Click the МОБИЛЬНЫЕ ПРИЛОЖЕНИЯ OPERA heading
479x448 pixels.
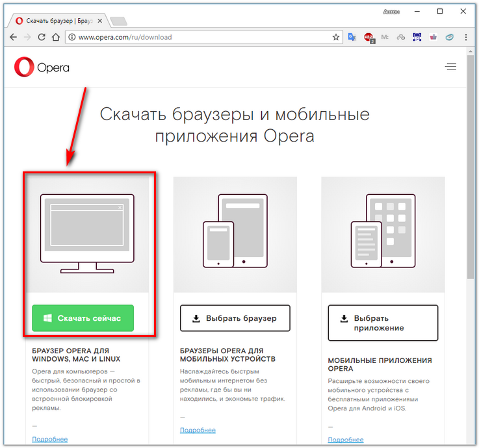tap(380, 364)
